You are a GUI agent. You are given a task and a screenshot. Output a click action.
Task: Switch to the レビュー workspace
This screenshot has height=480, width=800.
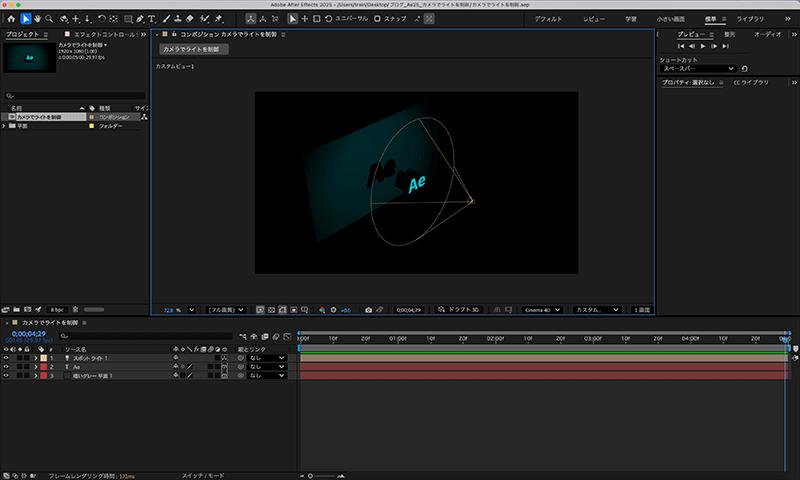coord(594,19)
